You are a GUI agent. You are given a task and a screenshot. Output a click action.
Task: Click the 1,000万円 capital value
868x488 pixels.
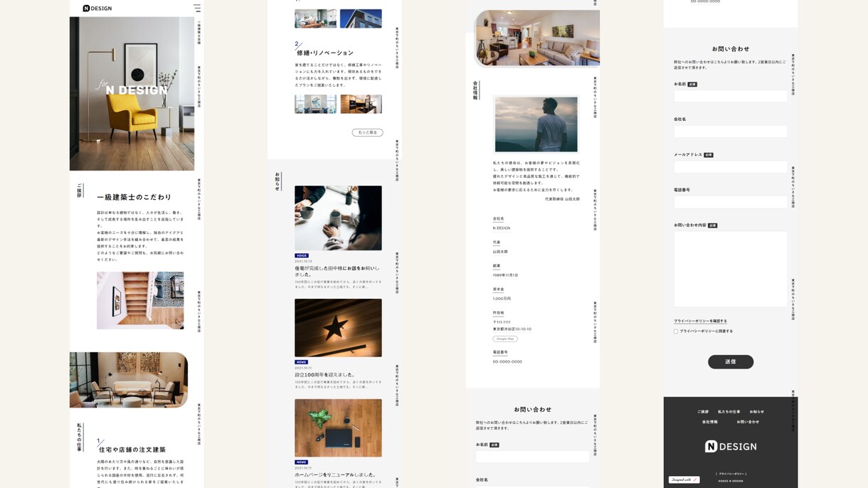[x=502, y=299]
